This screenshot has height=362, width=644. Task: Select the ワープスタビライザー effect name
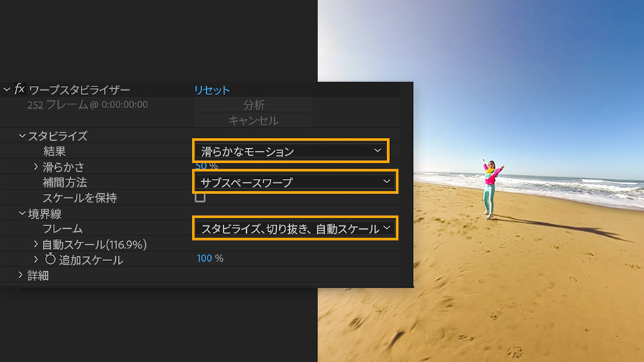pyautogui.click(x=79, y=90)
